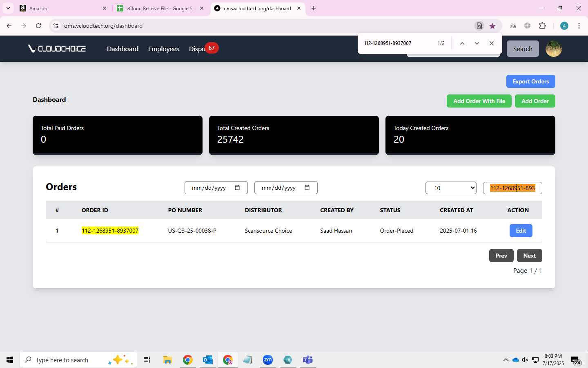Click the Order-Placed status cell
This screenshot has width=588, height=368.
coord(396,231)
